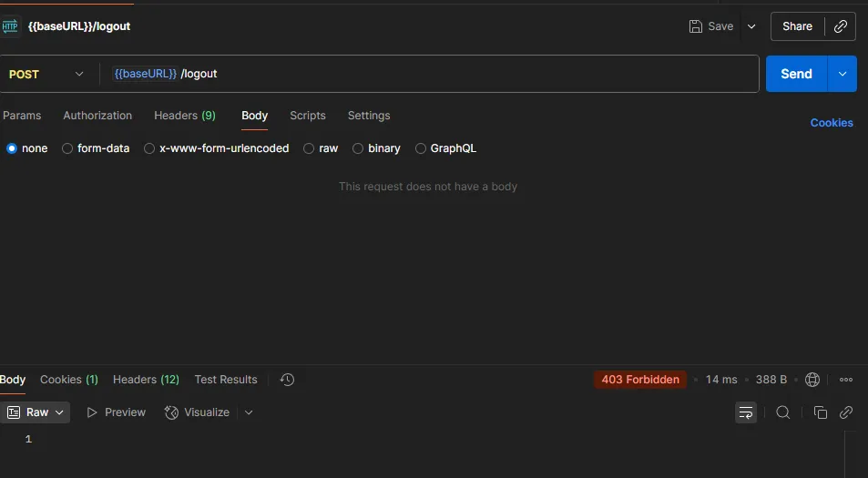868x478 pixels.
Task: Expand the Save dropdown arrow
Action: [751, 26]
